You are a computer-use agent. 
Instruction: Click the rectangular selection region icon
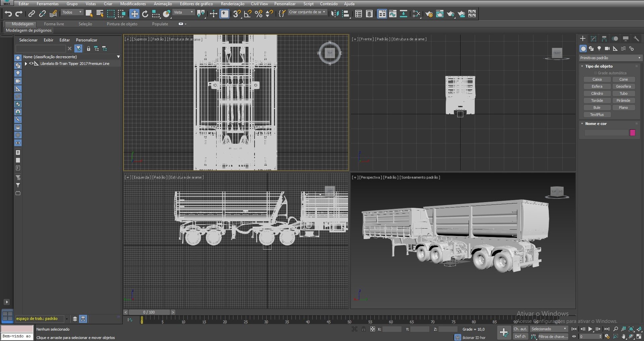click(x=111, y=14)
